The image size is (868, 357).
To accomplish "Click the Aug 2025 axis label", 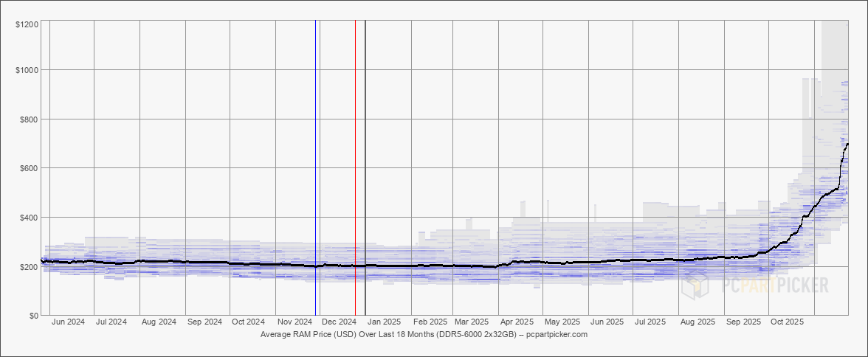I will click(x=697, y=322).
